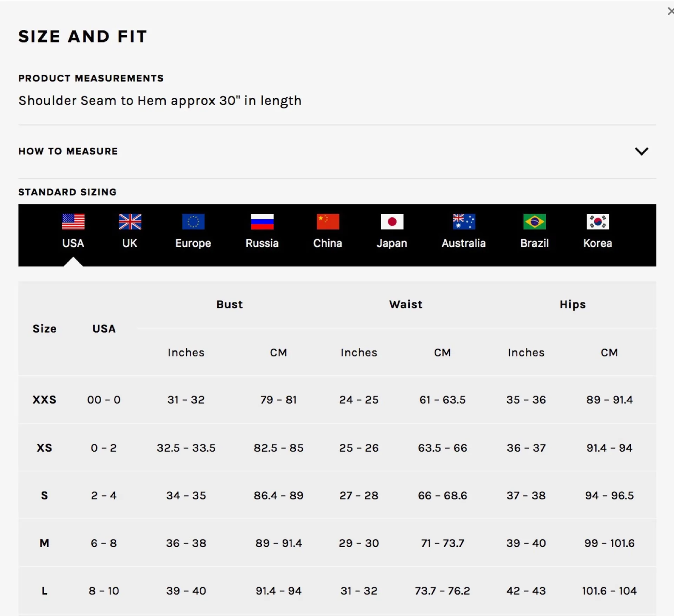This screenshot has width=674, height=616.
Task: Pick the China flag icon
Action: coord(328,221)
